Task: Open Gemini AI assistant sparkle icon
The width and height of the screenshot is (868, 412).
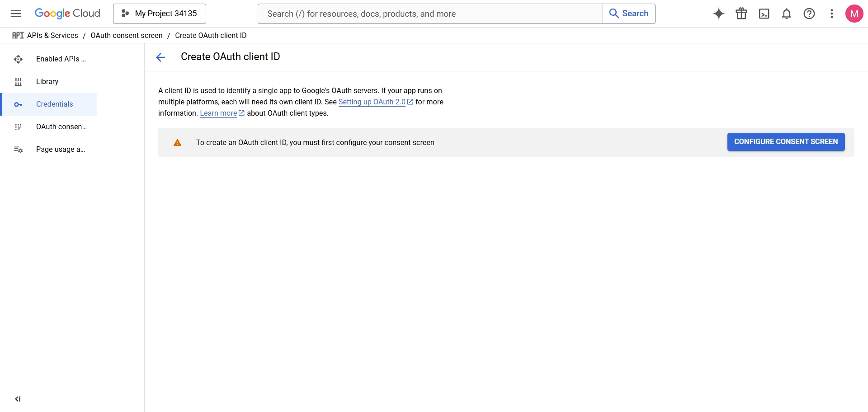Action: [x=718, y=14]
